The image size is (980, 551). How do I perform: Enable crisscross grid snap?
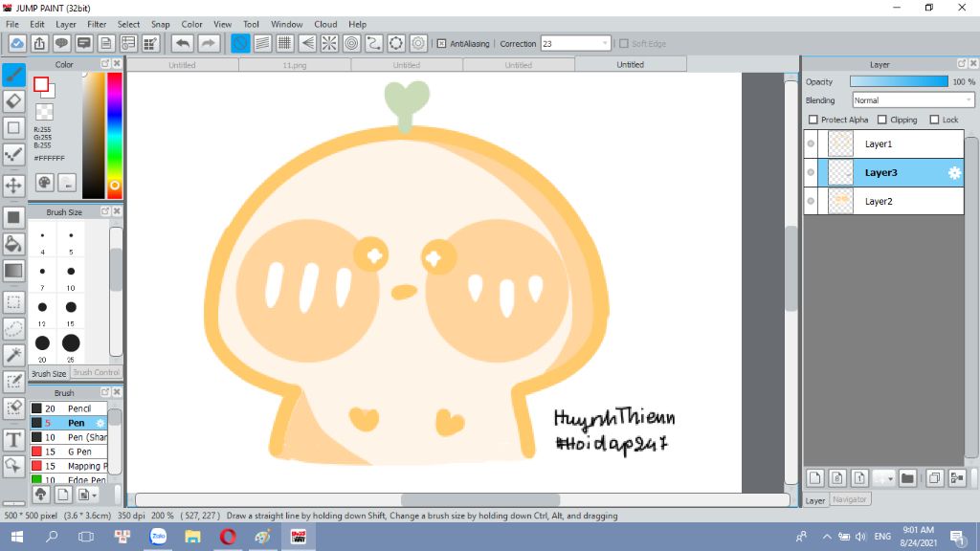click(x=285, y=43)
